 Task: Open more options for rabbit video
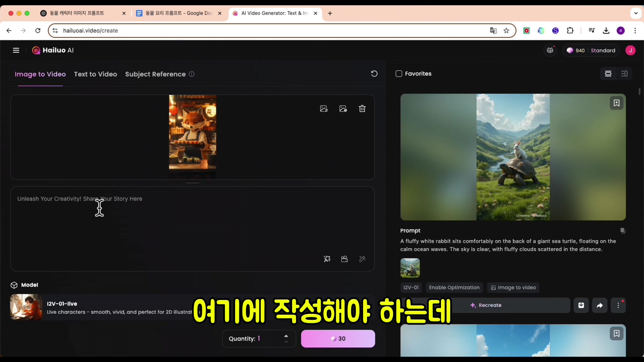(618, 305)
